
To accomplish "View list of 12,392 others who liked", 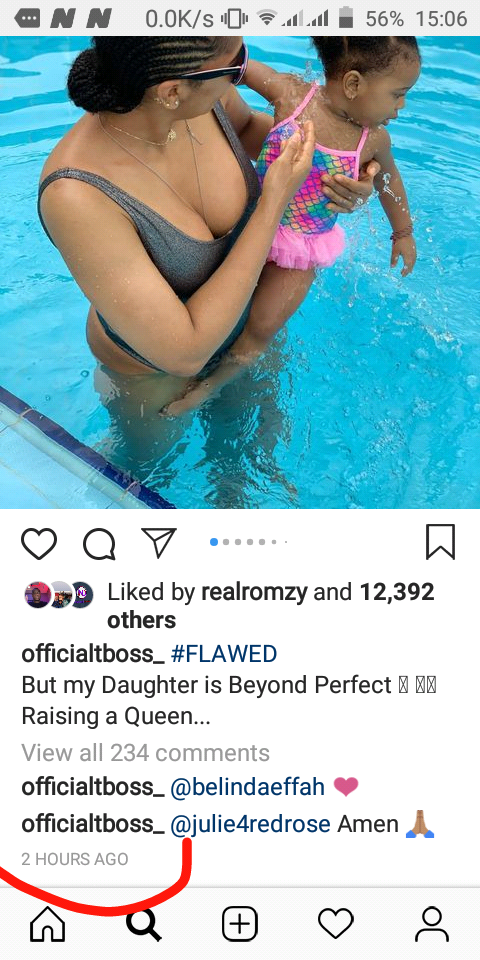I will point(271,606).
